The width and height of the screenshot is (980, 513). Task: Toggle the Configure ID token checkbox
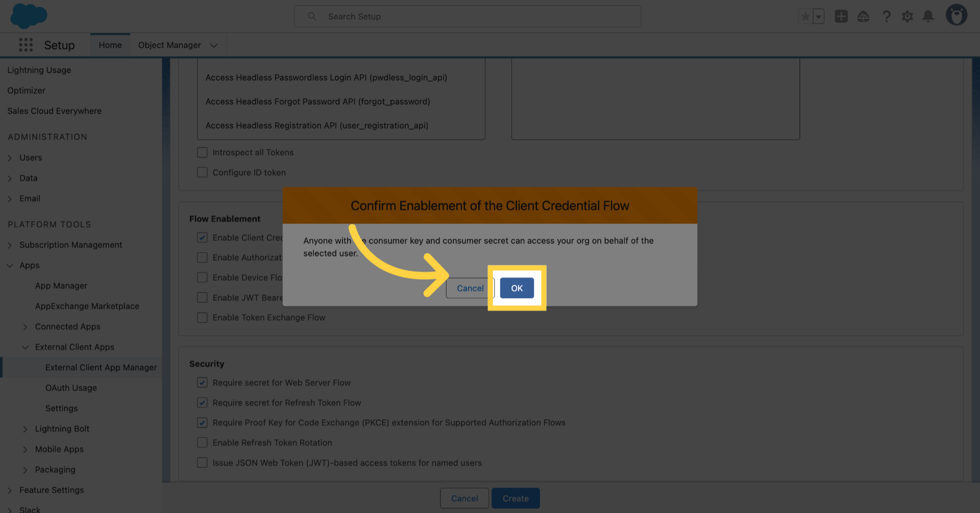coord(202,173)
